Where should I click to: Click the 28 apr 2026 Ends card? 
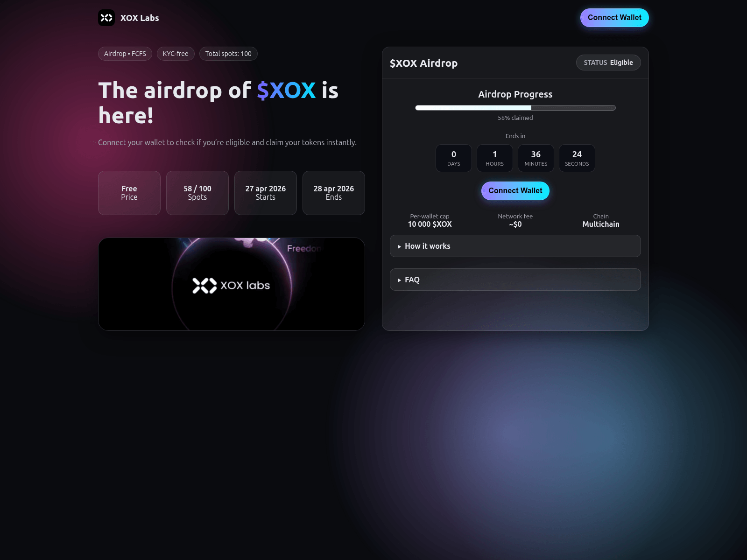(334, 193)
